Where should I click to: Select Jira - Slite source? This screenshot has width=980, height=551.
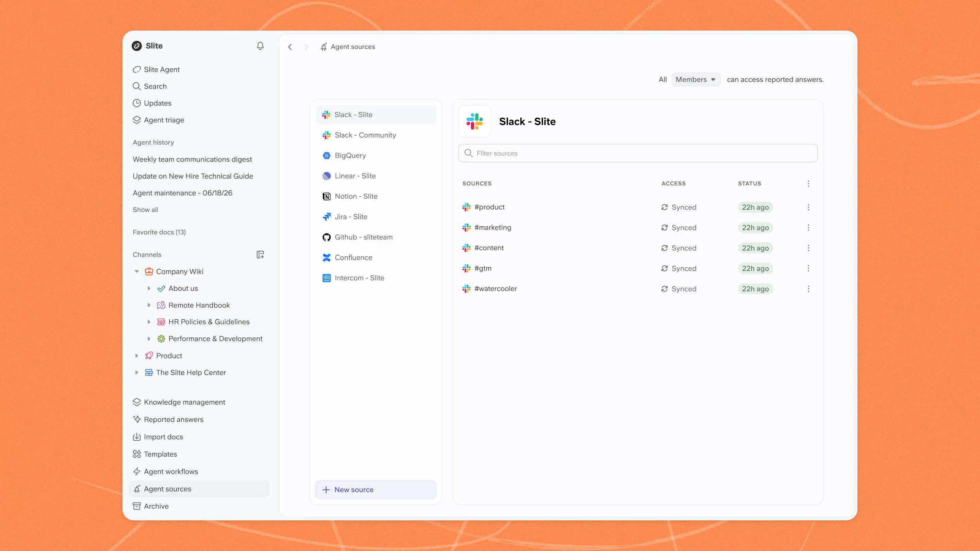376,217
